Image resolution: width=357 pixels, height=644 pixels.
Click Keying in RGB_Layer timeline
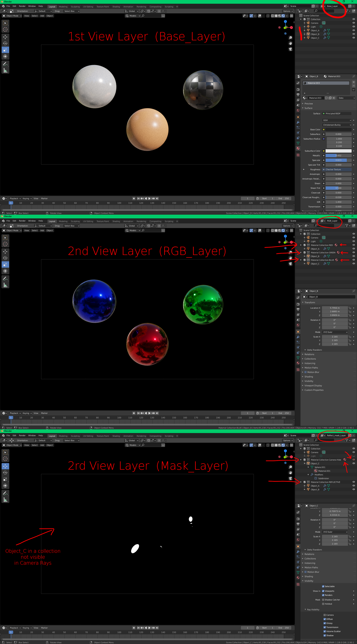coord(27,414)
